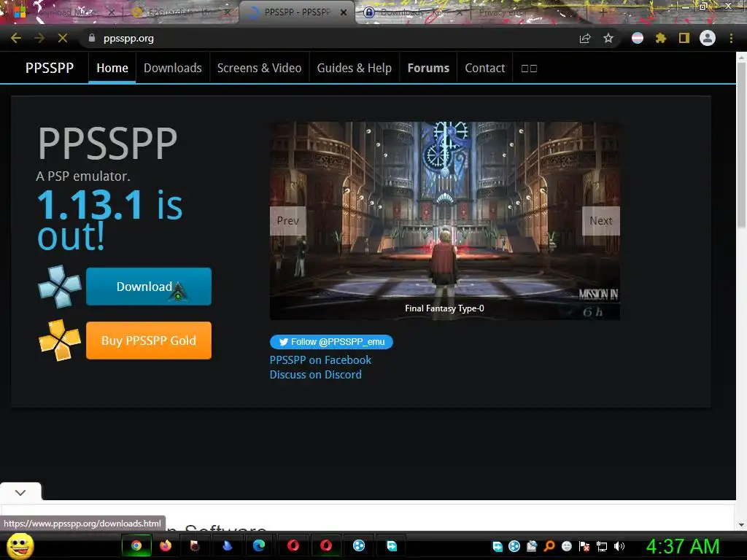Open the Chrome profile avatar menu
The image size is (747, 560).
pyautogui.click(x=708, y=38)
